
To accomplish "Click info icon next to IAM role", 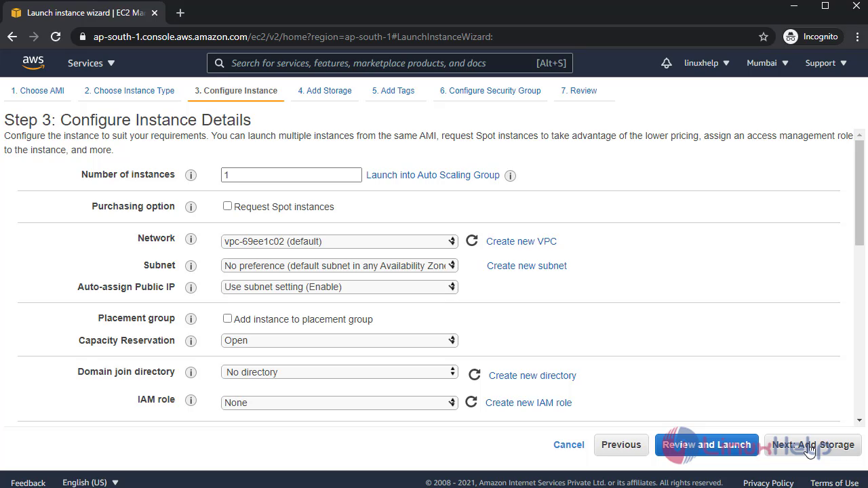I will (191, 400).
